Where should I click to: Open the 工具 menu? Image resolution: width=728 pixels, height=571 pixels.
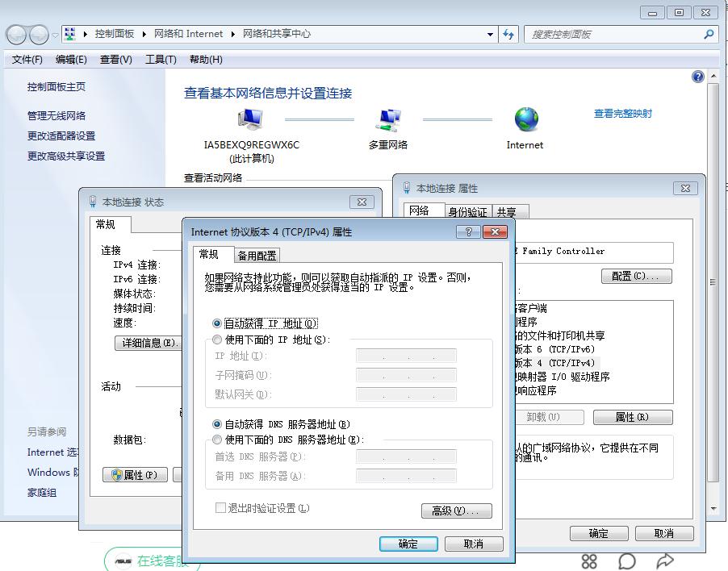click(x=160, y=59)
